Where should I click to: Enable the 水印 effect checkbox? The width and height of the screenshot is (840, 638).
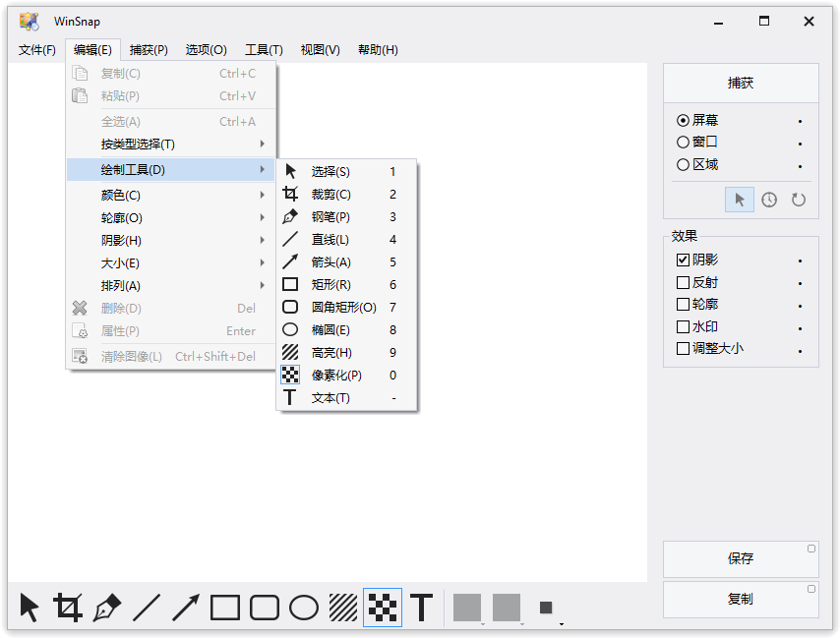click(x=684, y=326)
